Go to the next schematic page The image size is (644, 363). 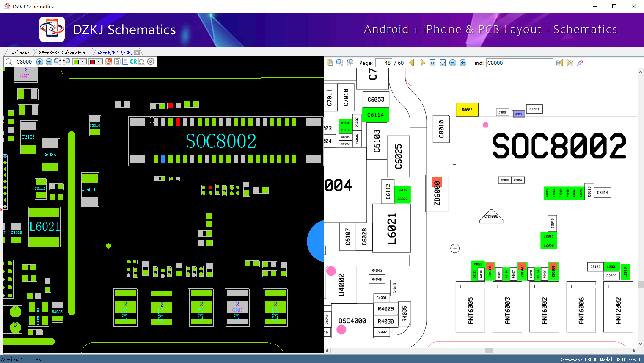[x=422, y=63]
